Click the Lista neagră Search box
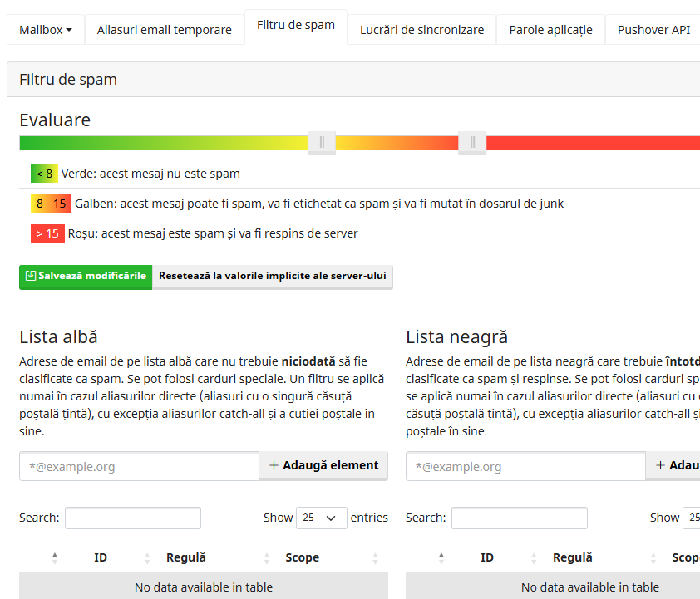700x599 pixels. [x=519, y=518]
